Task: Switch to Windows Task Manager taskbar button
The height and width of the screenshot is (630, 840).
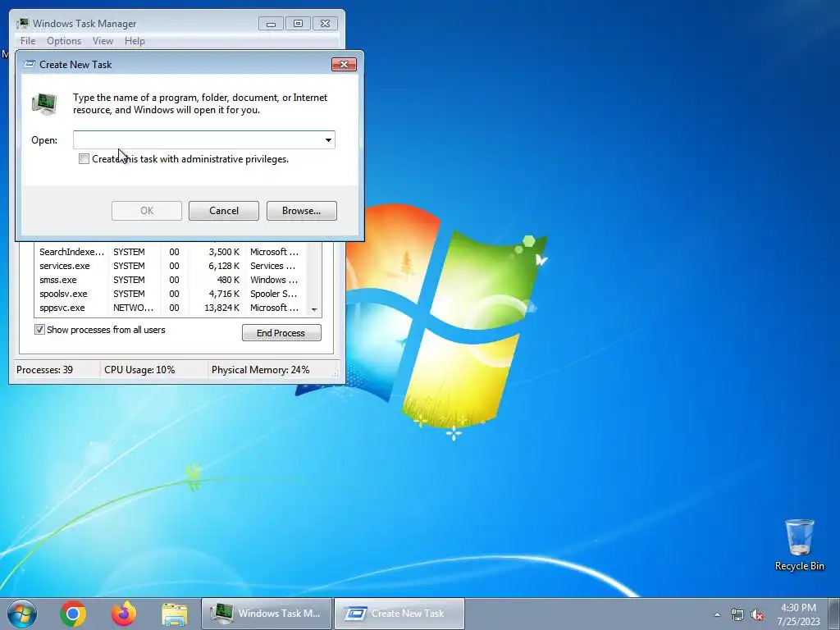Action: pos(267,614)
